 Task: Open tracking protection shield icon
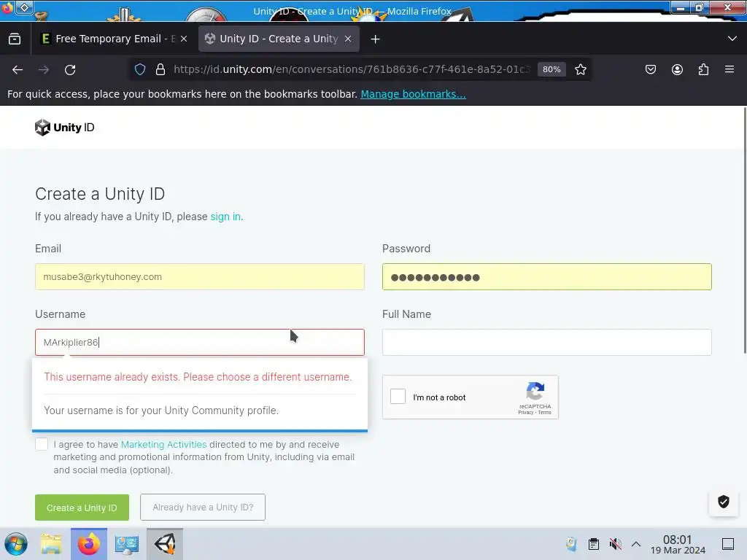coord(140,69)
